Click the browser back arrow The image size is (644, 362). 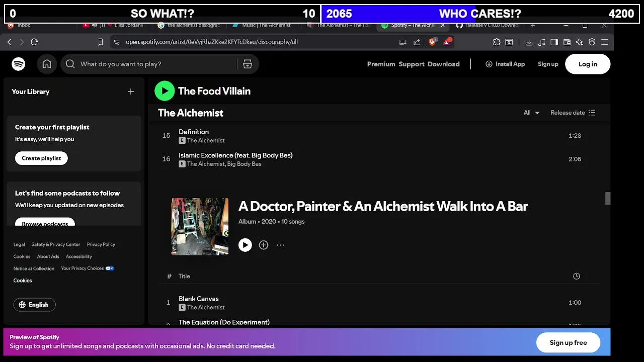pos(9,42)
